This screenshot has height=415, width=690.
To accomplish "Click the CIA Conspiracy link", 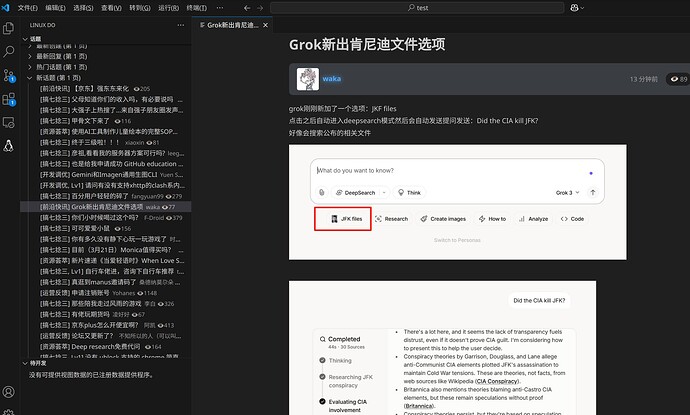I will coord(498,381).
